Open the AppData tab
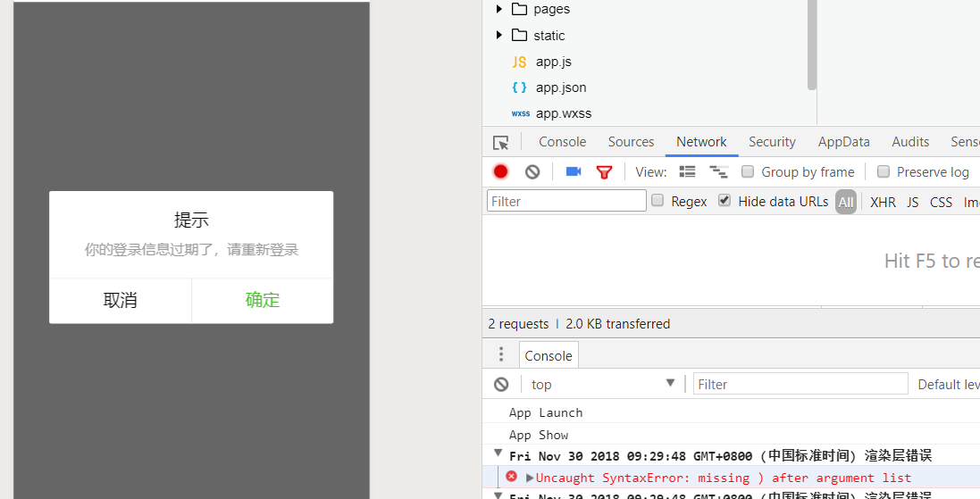This screenshot has height=499, width=980. point(843,142)
